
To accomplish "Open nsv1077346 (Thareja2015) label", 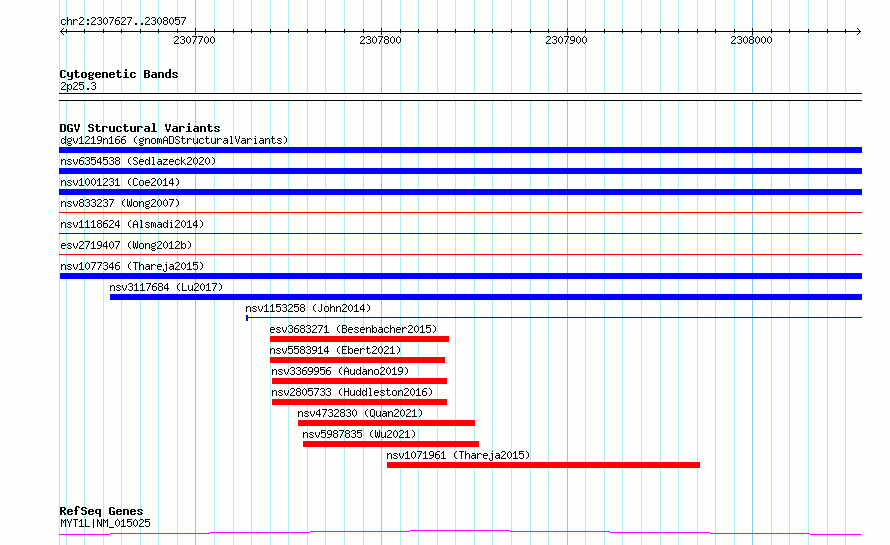I will (x=132, y=266).
